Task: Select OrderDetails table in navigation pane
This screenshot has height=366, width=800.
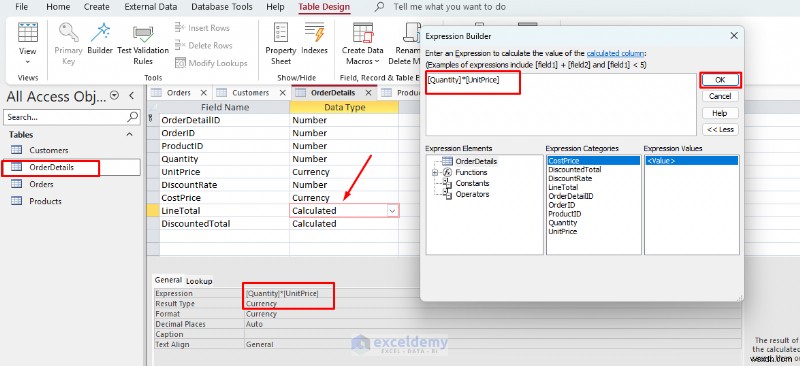Action: 51,167
